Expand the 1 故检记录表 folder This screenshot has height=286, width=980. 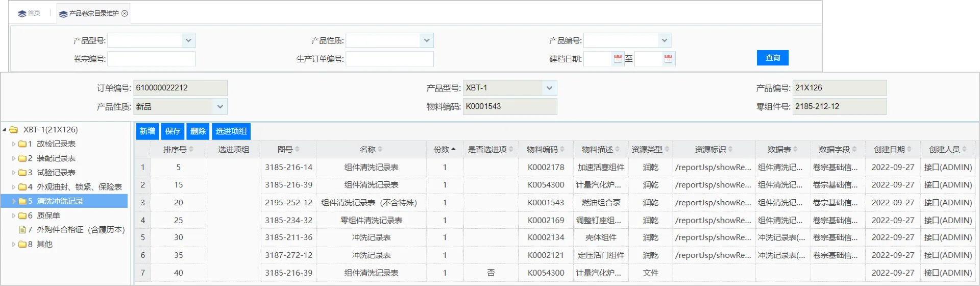pos(14,144)
